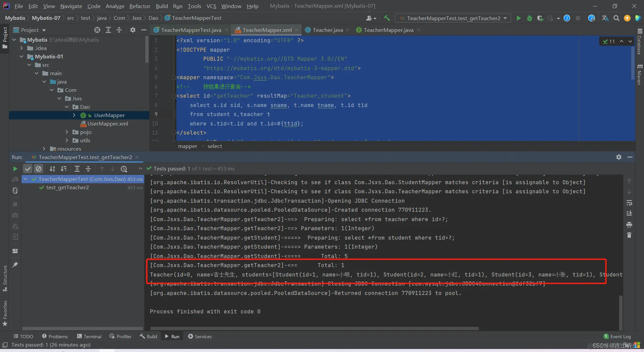Click the 'select' breadcrumb in editor
The height and width of the screenshot is (352, 644).
pyautogui.click(x=215, y=146)
